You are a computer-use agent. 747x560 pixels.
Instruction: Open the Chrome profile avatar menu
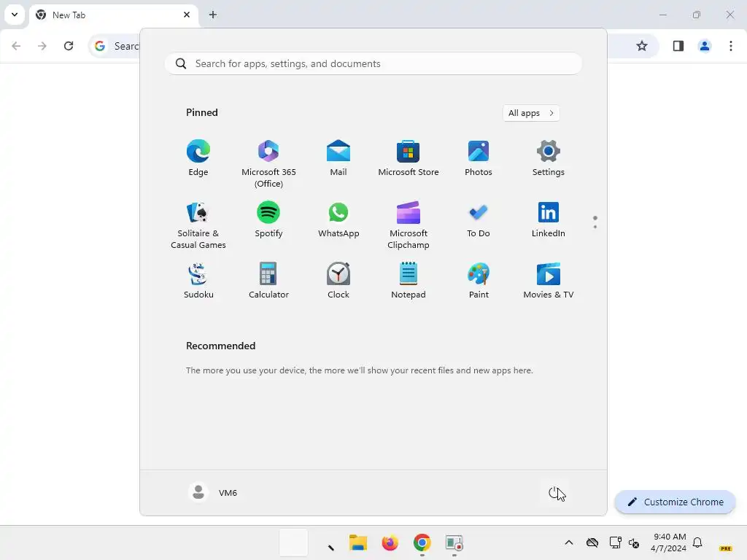tap(705, 46)
